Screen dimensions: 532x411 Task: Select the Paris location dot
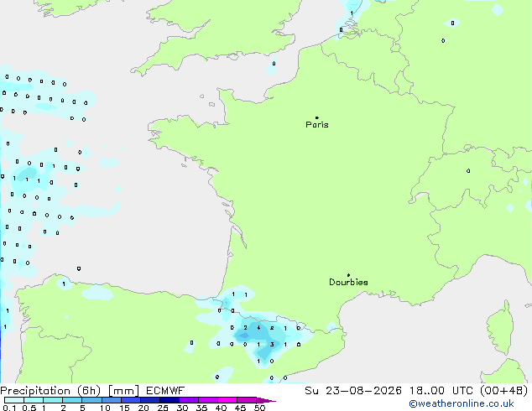pos(317,117)
